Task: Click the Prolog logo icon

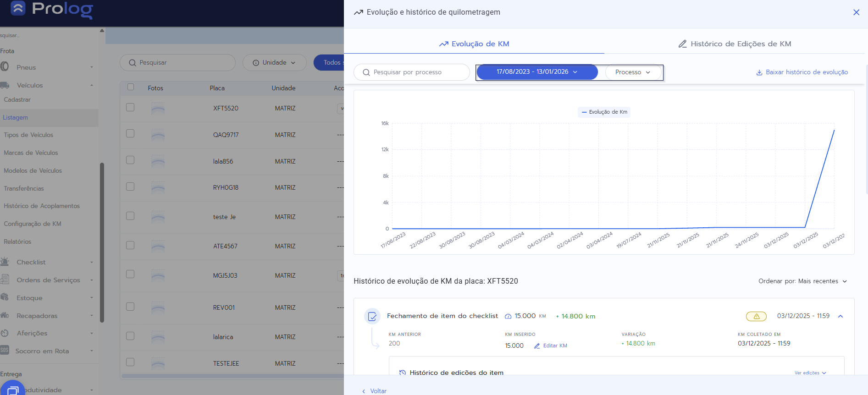Action: 18,8
